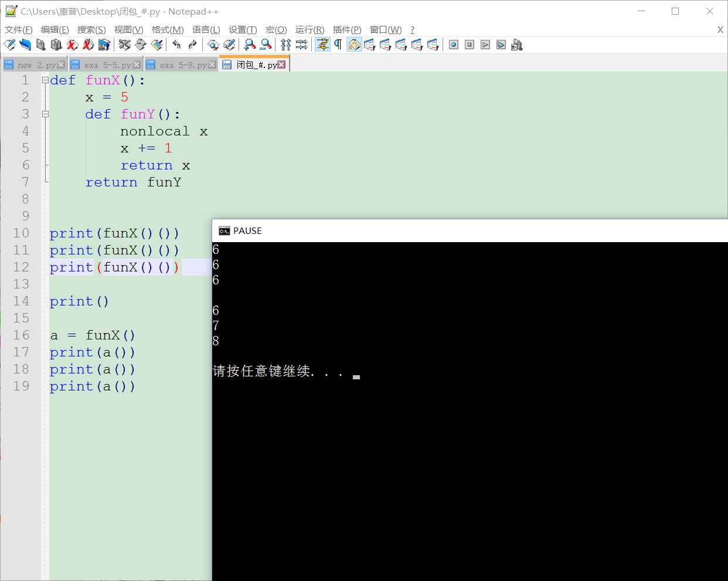
Task: Cut selection with the scissors icon
Action: (x=124, y=45)
